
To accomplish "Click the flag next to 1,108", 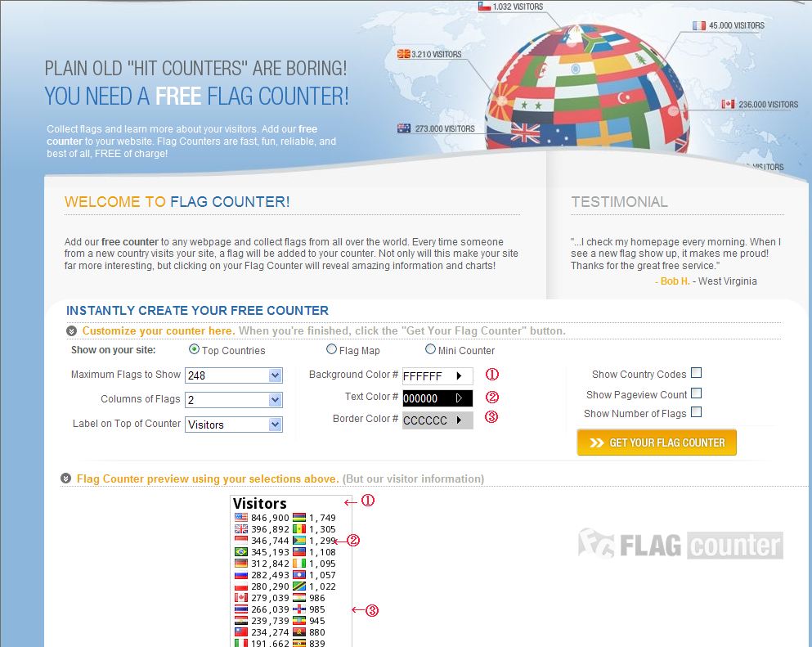I will tap(298, 551).
